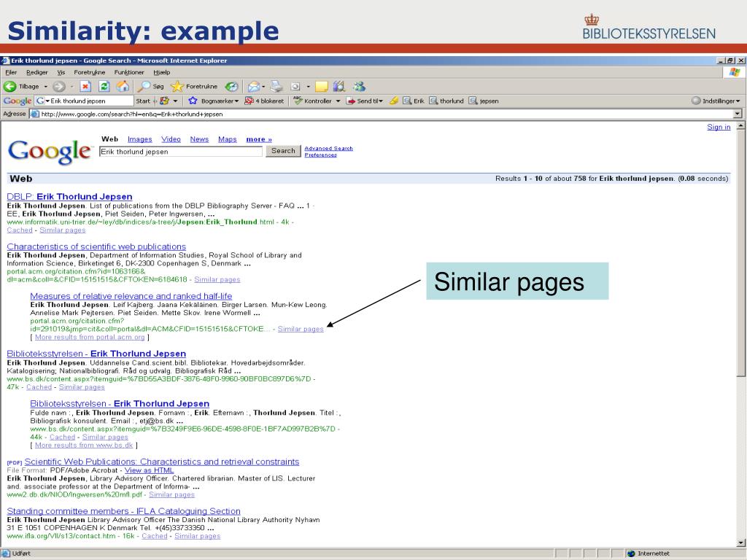Image resolution: width=747 pixels, height=560 pixels.
Task: Click the Edit page toolbar icon
Action: 295,87
